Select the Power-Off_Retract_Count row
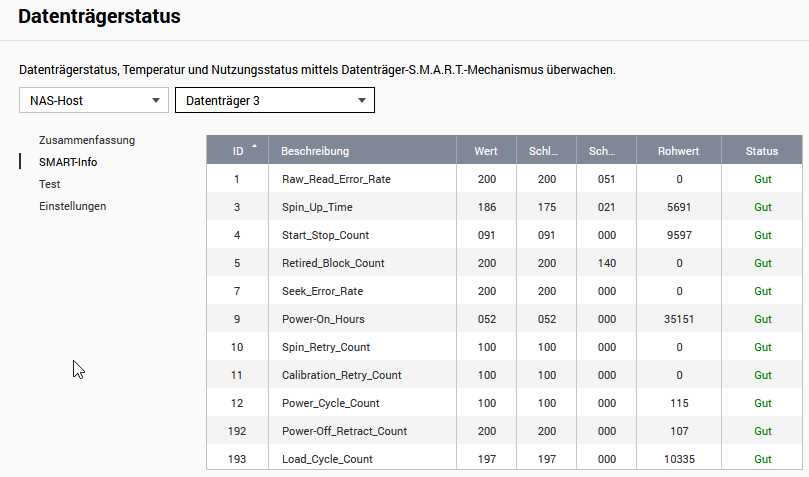The height and width of the screenshot is (477, 809). pos(504,431)
